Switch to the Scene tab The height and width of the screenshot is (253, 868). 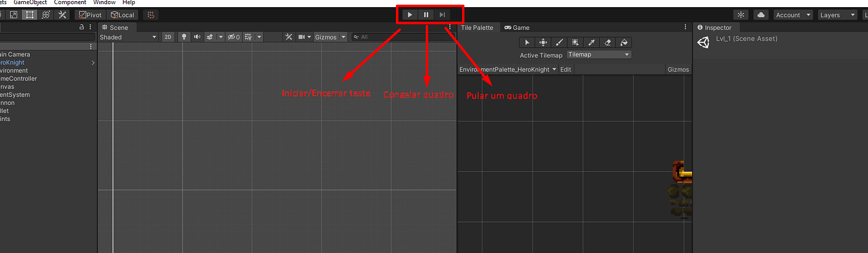pos(116,27)
